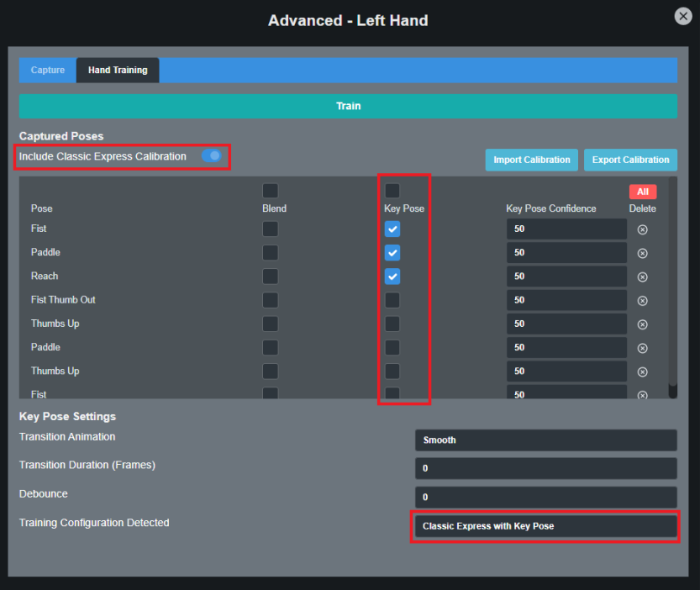Check Key Pose for first Thumbs Up
700x590 pixels.
click(392, 324)
